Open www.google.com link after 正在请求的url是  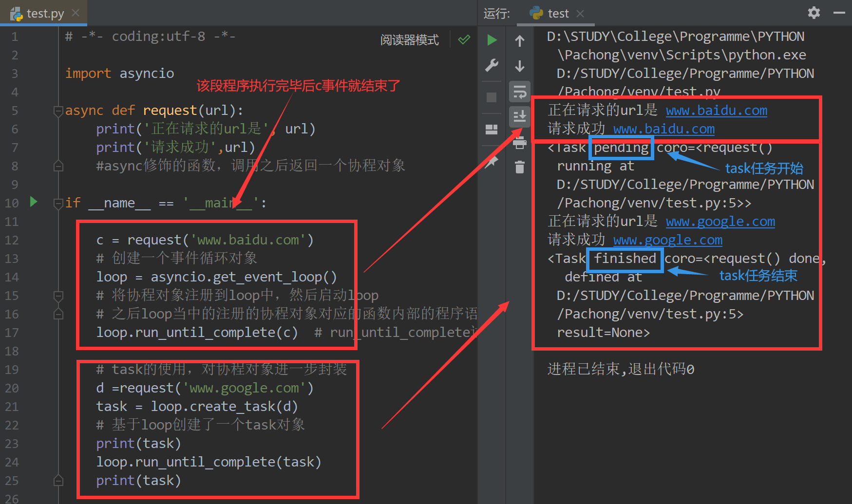click(720, 222)
